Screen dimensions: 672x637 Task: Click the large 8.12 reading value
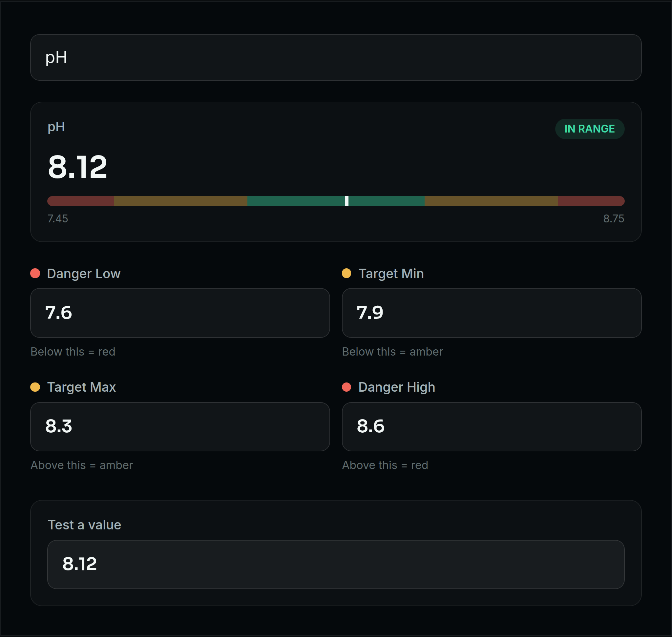77,167
